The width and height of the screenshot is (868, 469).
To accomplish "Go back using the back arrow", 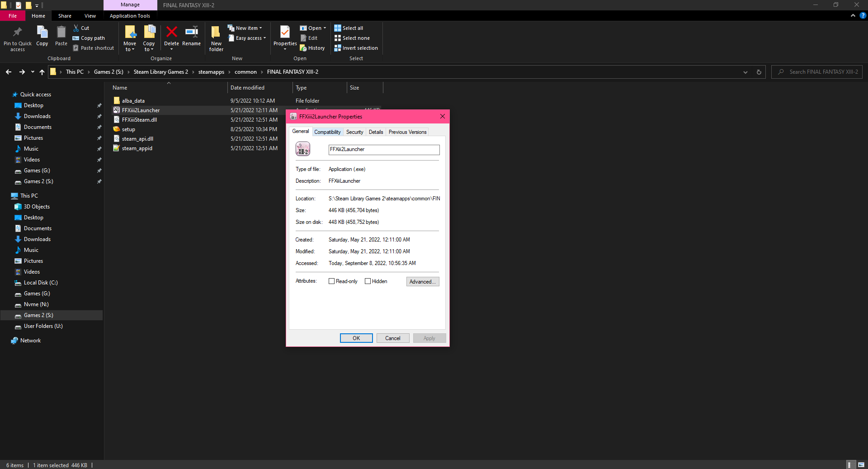I will click(x=9, y=72).
